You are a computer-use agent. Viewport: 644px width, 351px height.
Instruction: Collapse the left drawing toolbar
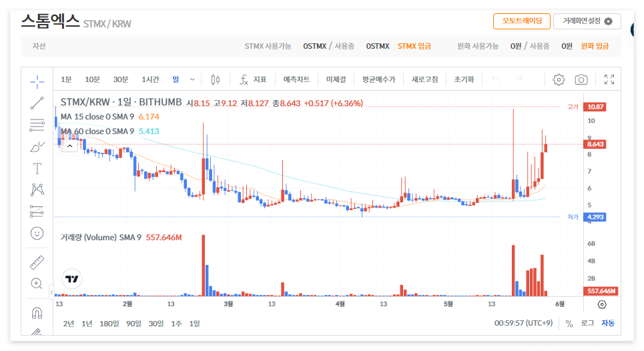(x=51, y=292)
